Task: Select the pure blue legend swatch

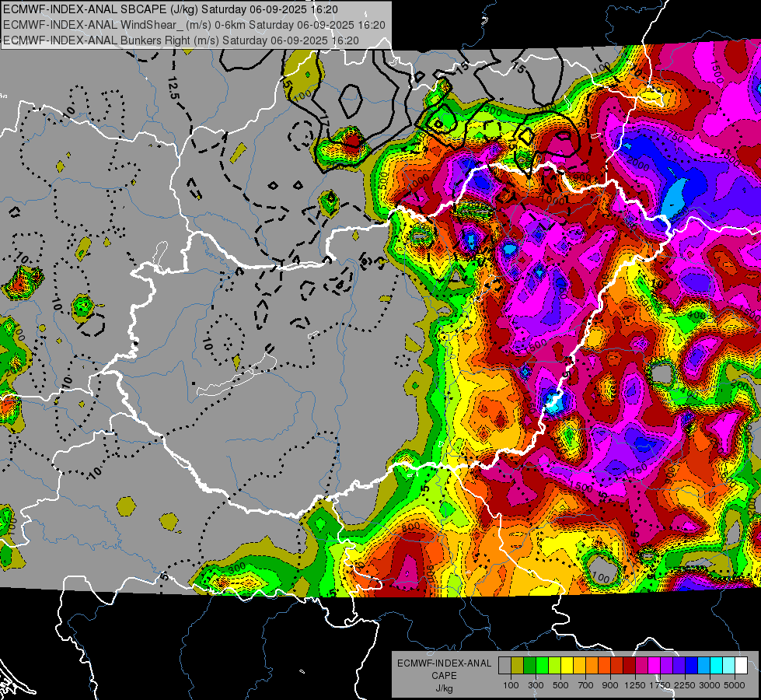Action: pos(692,666)
